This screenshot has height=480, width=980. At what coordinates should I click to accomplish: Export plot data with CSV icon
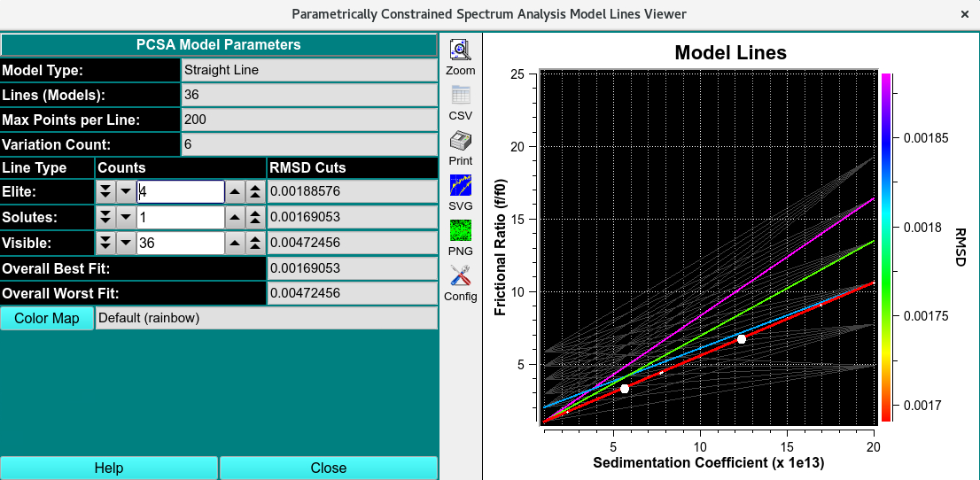[x=460, y=96]
